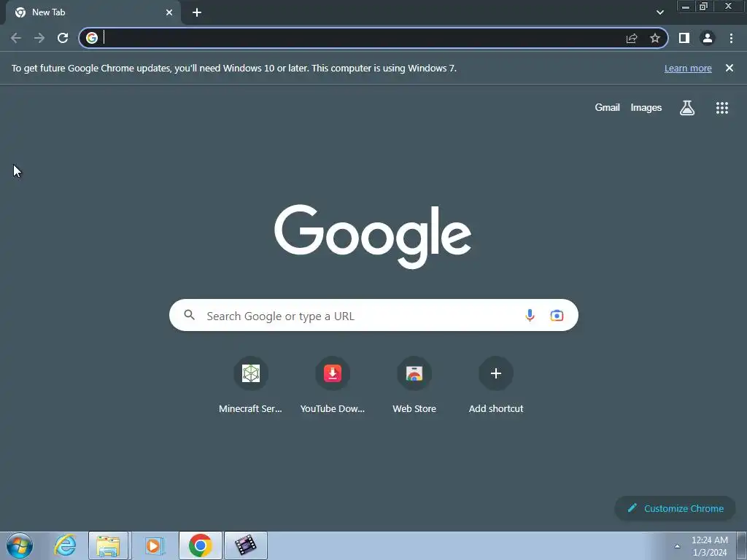
Task: Open the Chrome profile avatar menu
Action: click(x=708, y=38)
